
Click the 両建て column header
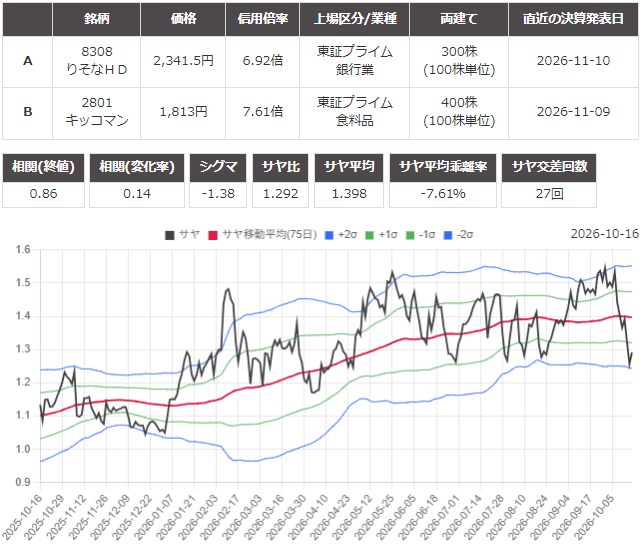click(x=459, y=19)
